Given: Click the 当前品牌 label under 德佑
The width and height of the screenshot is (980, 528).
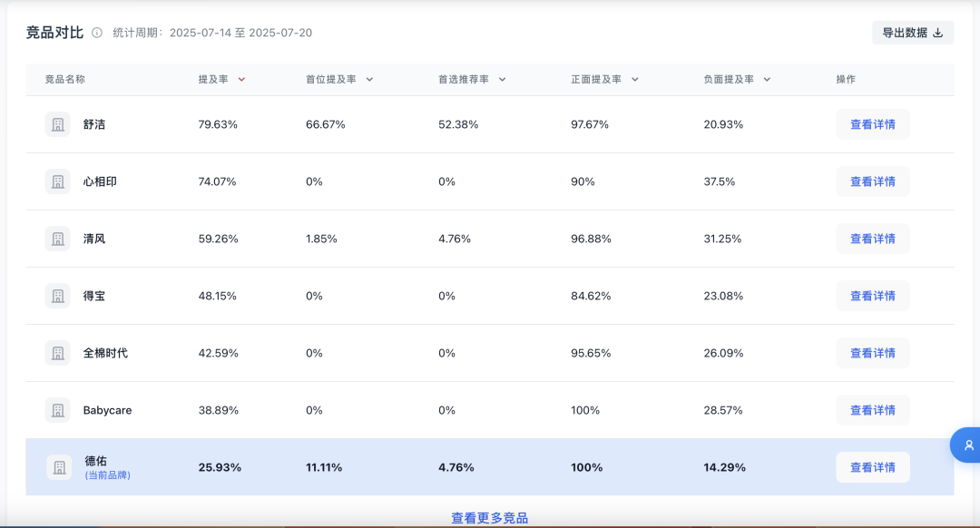Looking at the screenshot, I should click(107, 474).
